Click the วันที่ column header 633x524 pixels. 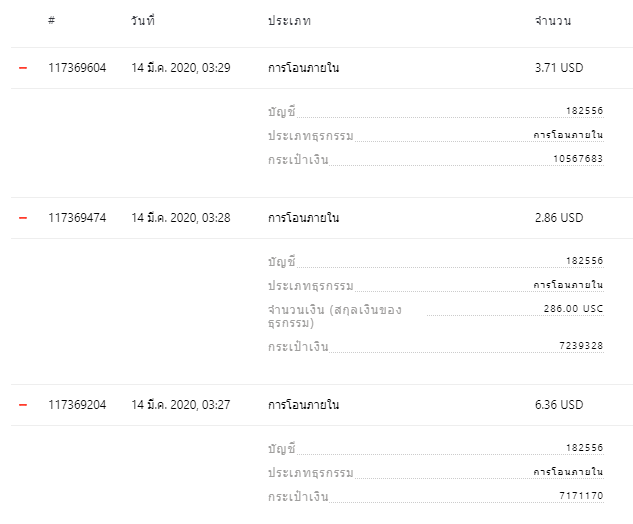click(143, 20)
